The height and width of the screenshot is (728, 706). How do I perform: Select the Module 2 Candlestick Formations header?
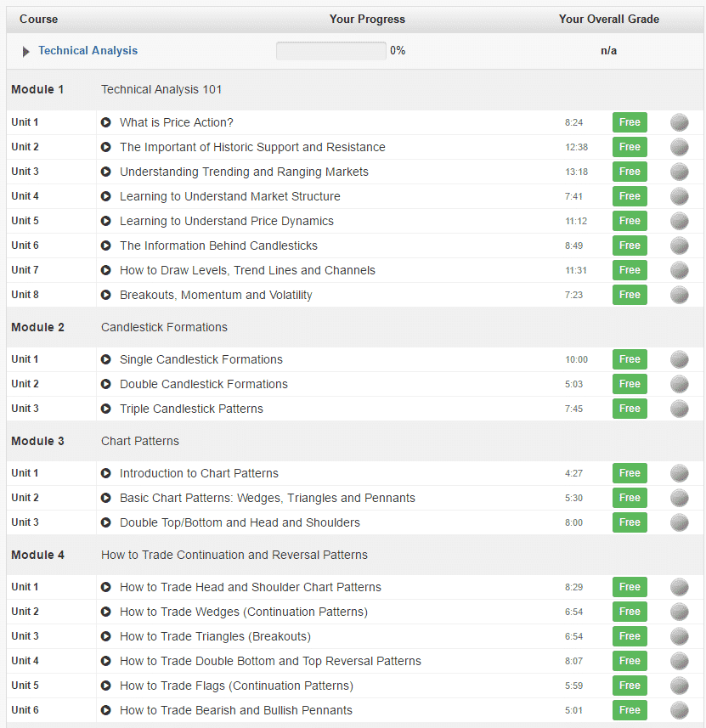click(x=164, y=327)
